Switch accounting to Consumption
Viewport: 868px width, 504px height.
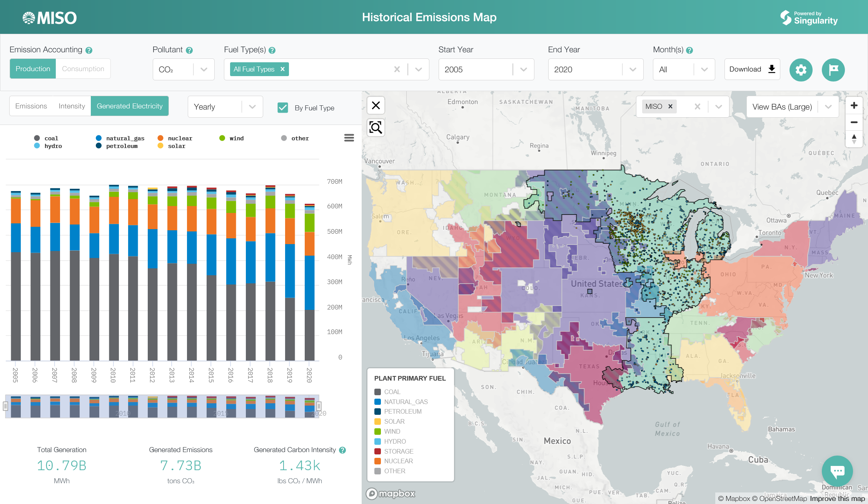pos(83,69)
